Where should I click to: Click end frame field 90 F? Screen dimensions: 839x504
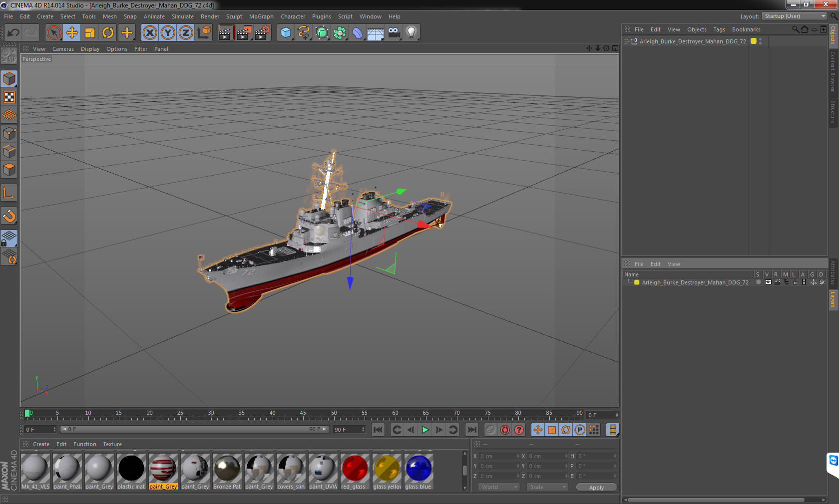point(349,429)
